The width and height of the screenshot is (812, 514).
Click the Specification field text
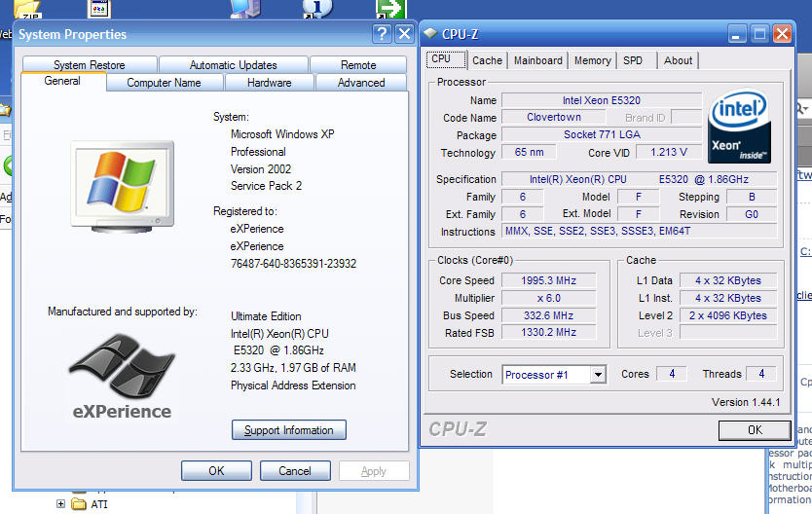(x=639, y=180)
